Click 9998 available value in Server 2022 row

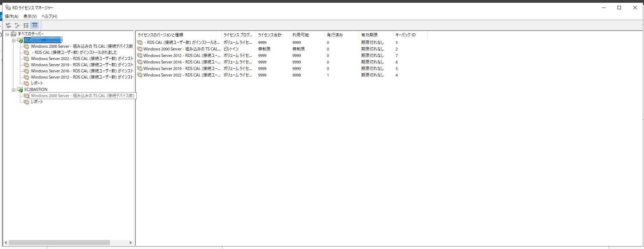tap(297, 75)
